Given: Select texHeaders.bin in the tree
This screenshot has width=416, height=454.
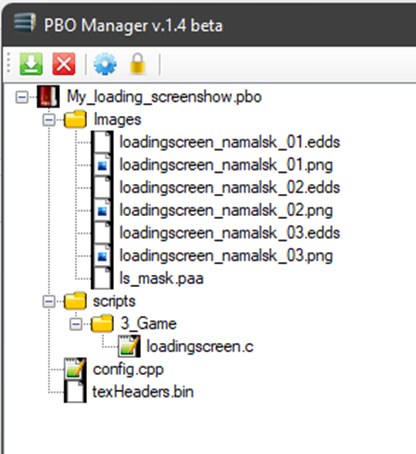Looking at the screenshot, I should [x=143, y=392].
